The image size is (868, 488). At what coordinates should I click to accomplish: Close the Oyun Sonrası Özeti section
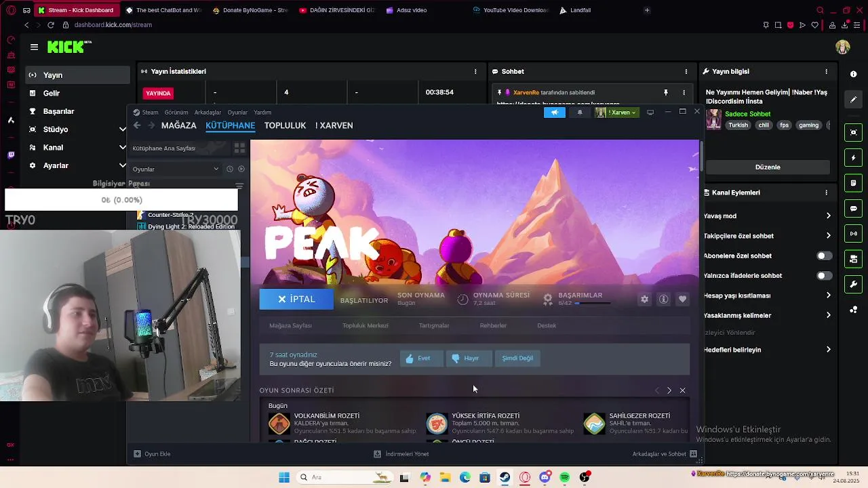coord(682,390)
